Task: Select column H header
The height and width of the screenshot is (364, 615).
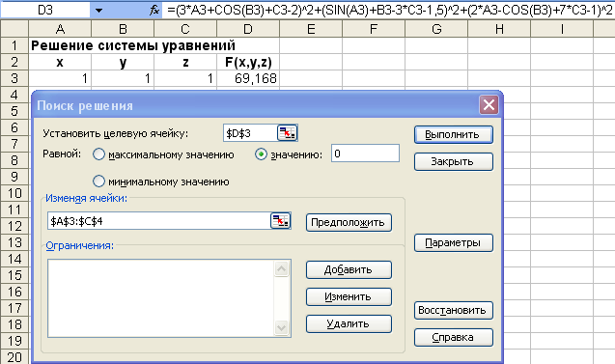Action: click(499, 29)
